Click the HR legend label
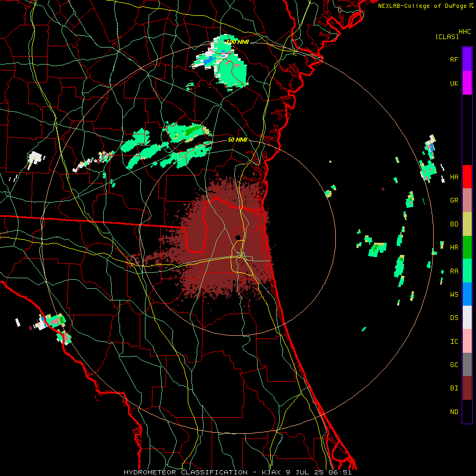The width and height of the screenshot is (476, 476). click(454, 248)
